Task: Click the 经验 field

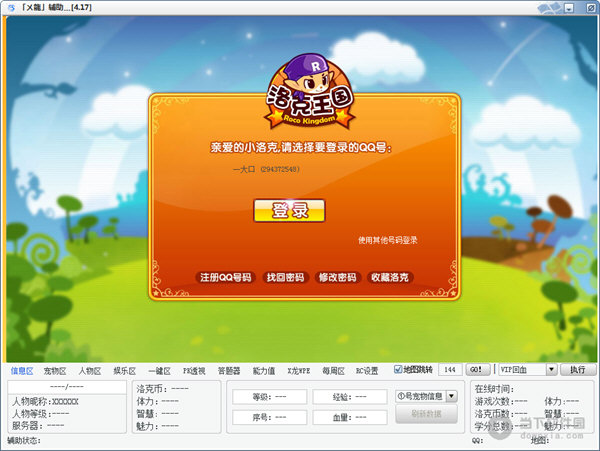Action: [x=350, y=397]
